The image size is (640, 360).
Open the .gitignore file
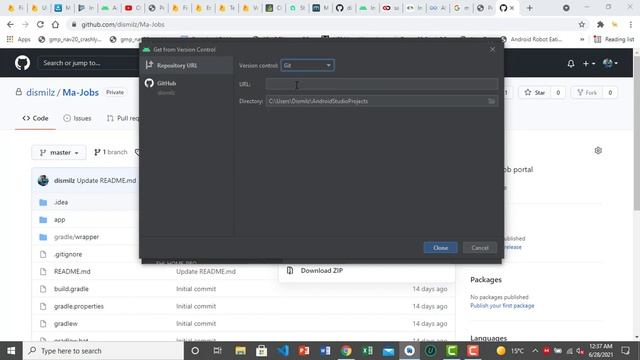pyautogui.click(x=68, y=254)
